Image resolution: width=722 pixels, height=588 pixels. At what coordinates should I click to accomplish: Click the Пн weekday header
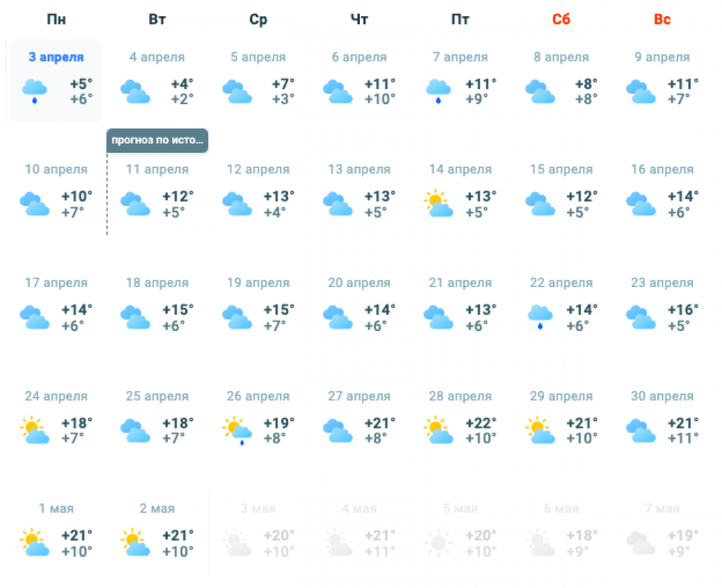click(x=56, y=19)
